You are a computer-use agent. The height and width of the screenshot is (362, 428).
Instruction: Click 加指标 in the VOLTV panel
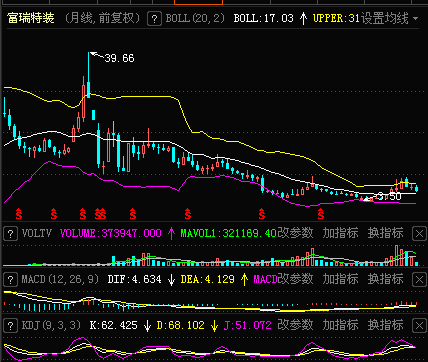coord(340,233)
